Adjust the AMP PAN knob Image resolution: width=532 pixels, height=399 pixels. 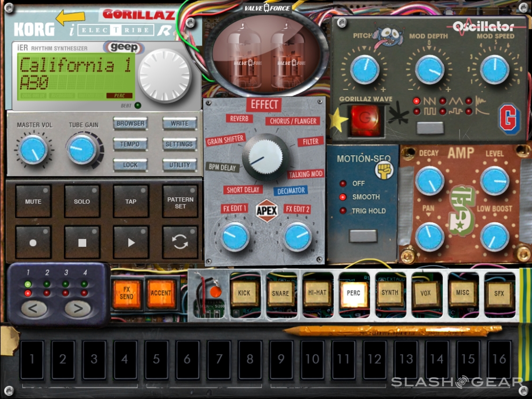click(429, 237)
